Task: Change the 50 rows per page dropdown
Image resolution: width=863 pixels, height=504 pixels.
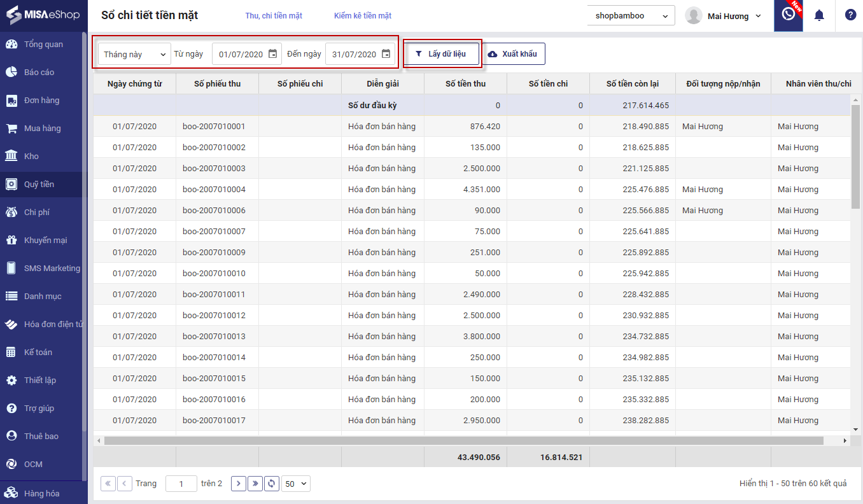Action: point(296,484)
